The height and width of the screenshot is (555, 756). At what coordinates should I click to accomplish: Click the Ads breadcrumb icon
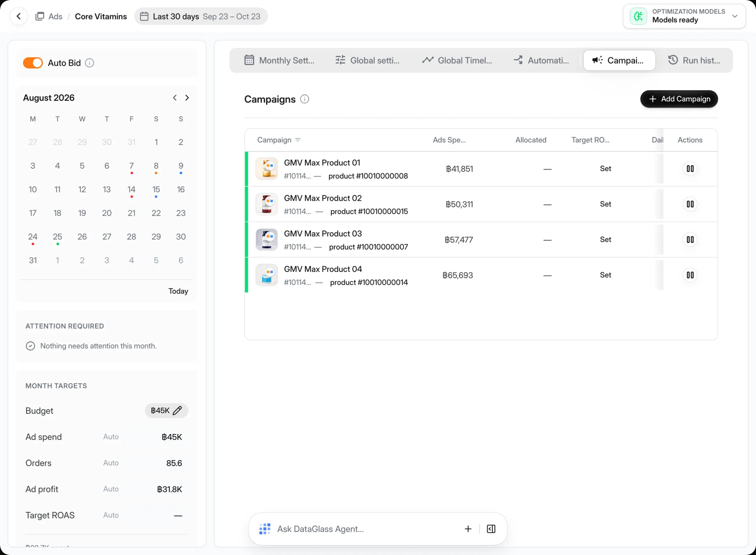coord(40,16)
